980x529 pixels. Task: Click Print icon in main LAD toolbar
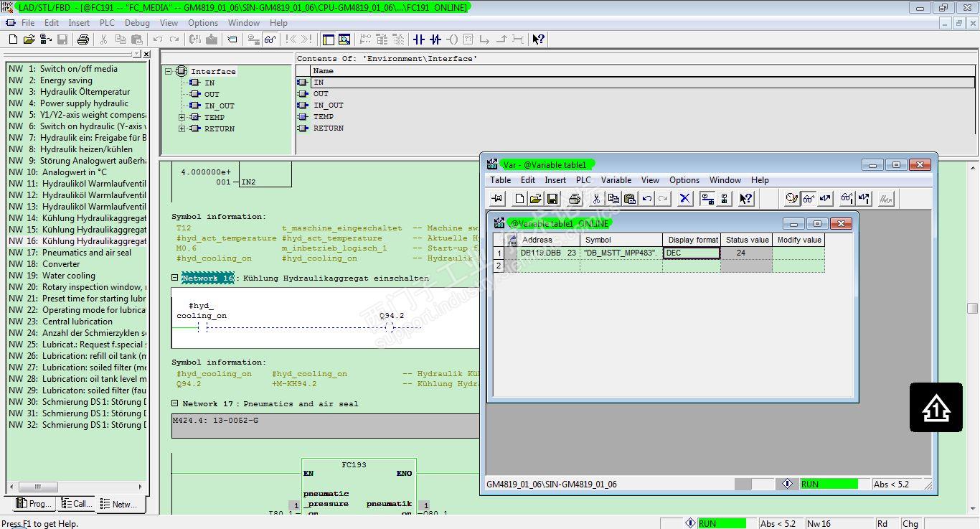(83, 39)
